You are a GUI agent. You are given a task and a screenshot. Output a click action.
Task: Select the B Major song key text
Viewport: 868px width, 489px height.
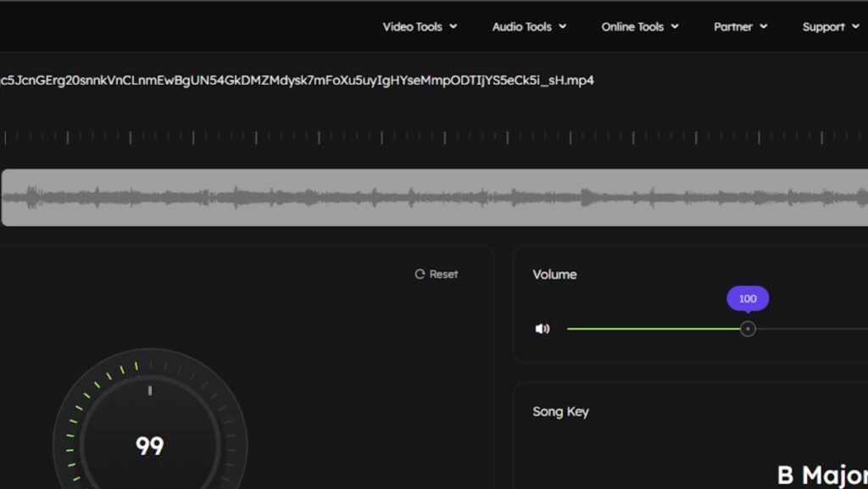(821, 475)
